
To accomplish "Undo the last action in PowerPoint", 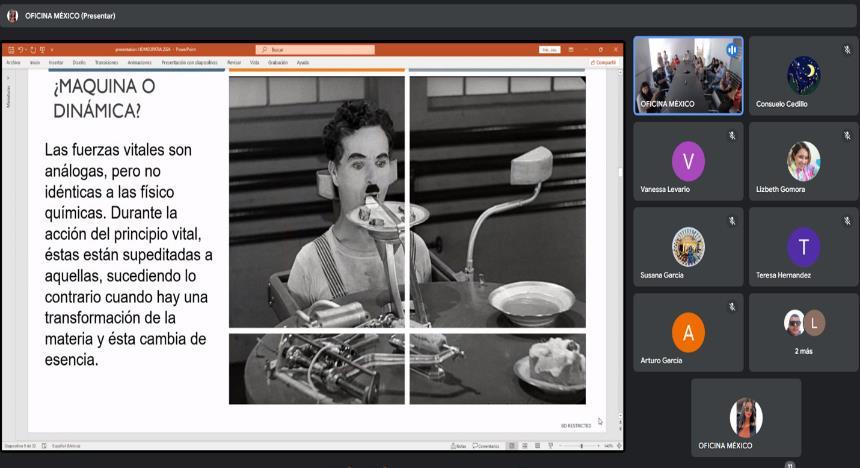I will pyautogui.click(x=20, y=50).
